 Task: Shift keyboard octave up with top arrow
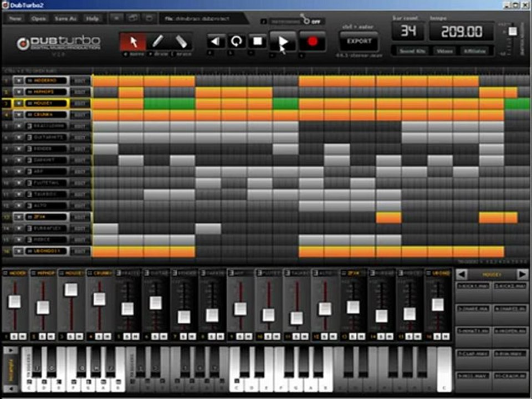(11, 350)
